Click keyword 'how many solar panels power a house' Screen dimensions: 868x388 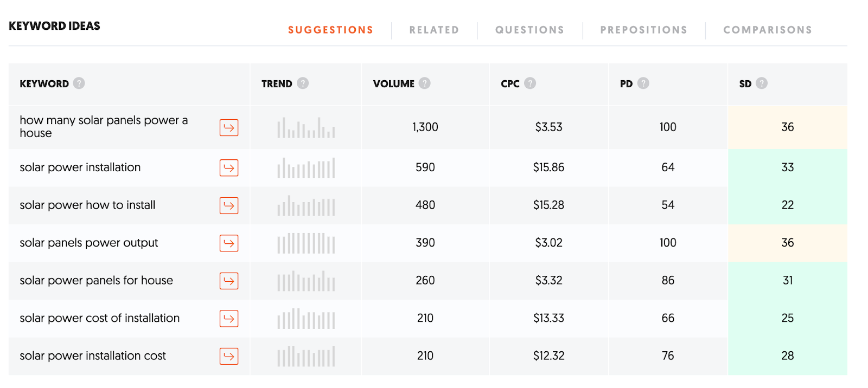tap(104, 127)
